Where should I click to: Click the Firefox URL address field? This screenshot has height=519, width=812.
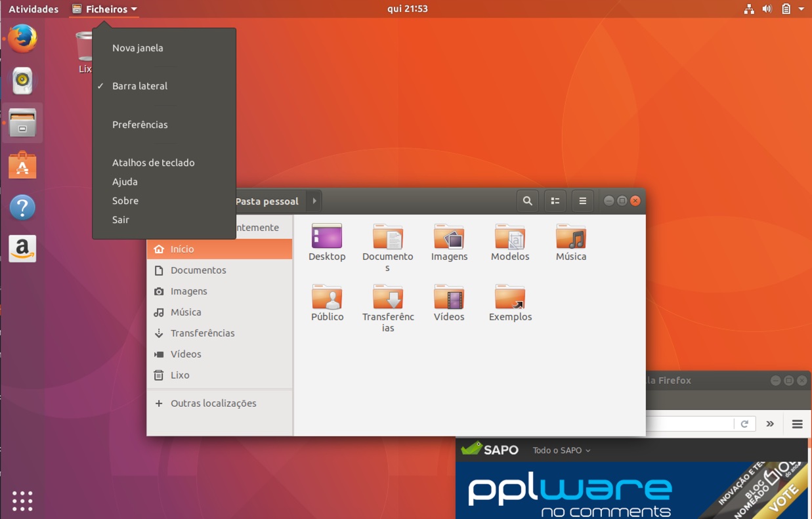coord(688,424)
